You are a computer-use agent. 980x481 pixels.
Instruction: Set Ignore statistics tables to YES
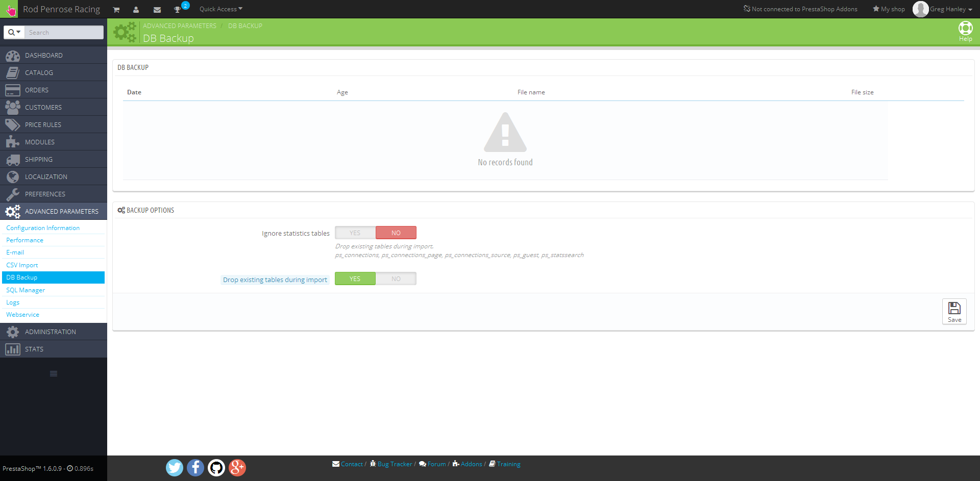point(355,233)
